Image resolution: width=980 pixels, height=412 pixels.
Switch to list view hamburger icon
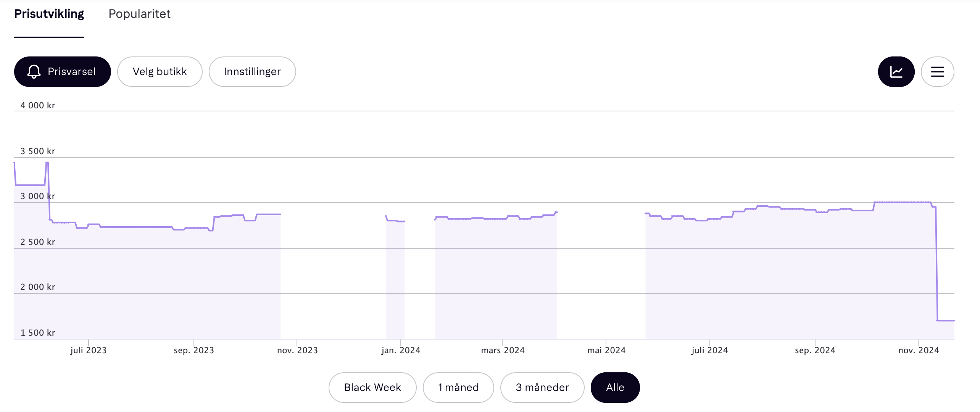point(937,72)
